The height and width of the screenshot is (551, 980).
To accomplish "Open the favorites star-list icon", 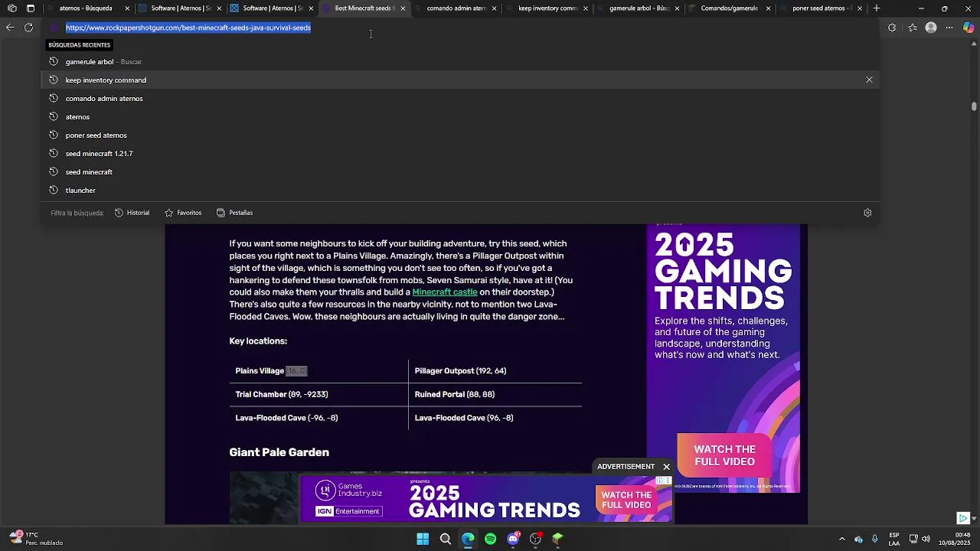I will tap(913, 28).
